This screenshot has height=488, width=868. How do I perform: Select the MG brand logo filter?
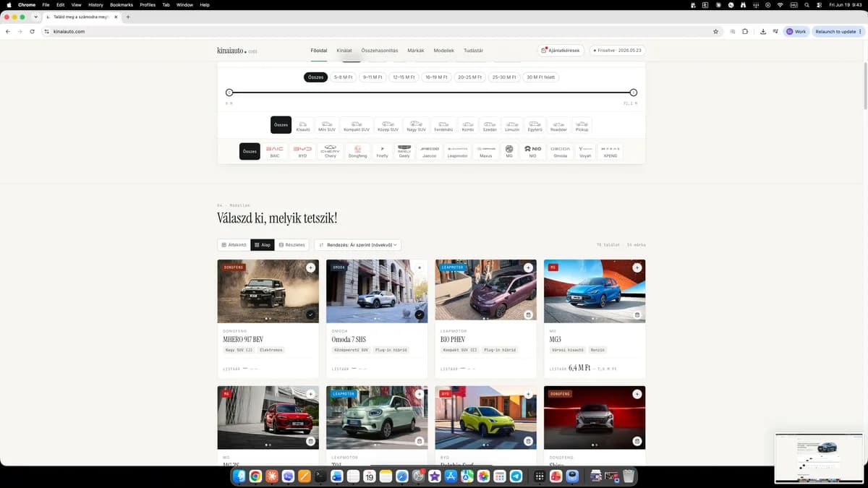coord(509,151)
